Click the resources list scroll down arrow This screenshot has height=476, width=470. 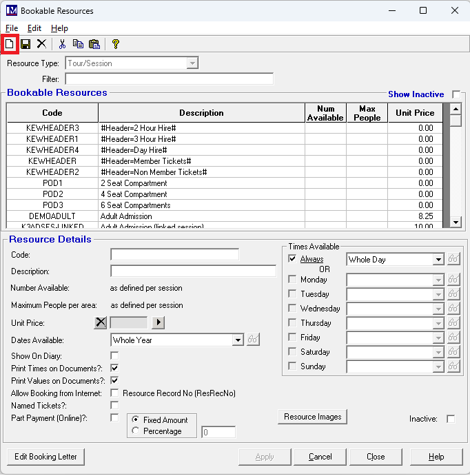coord(456,223)
